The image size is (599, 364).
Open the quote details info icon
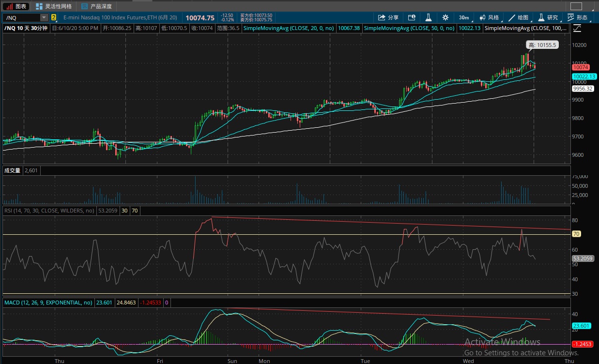point(412,17)
